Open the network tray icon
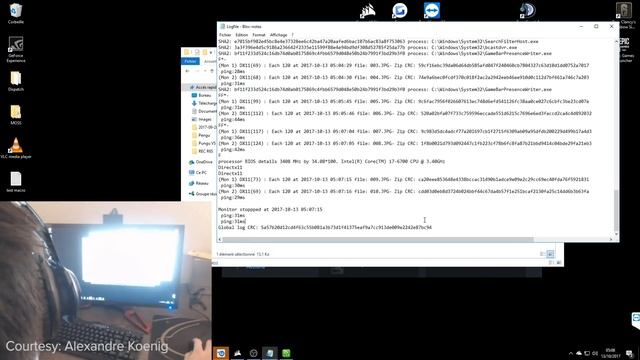The height and width of the screenshot is (360, 640). click(587, 353)
